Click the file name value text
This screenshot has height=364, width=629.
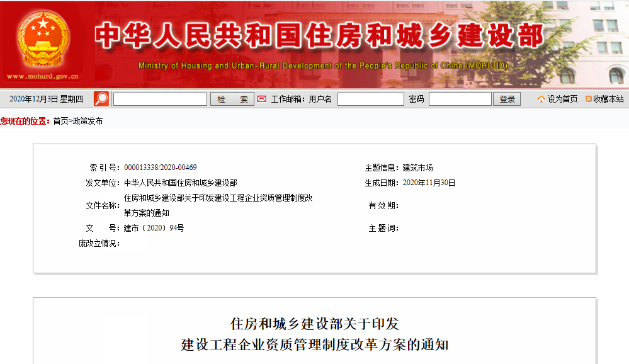tap(218, 205)
